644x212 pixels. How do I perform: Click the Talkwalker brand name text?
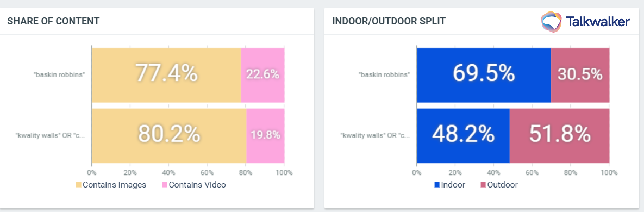coord(598,22)
